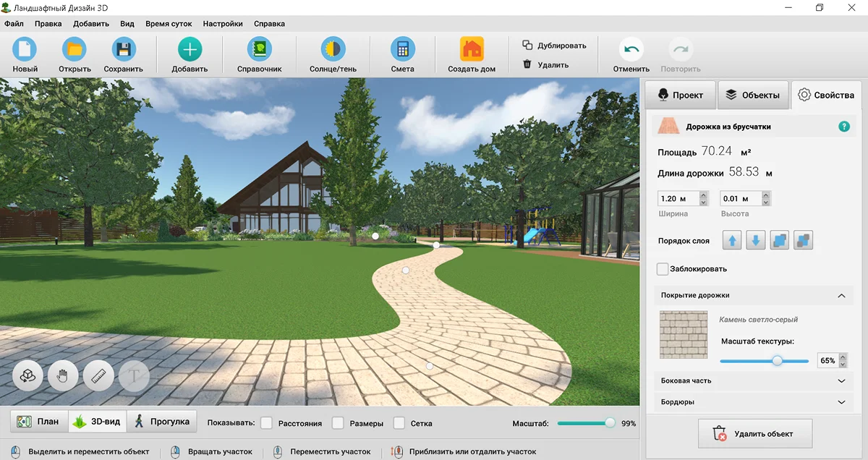Switch to План view
The height and width of the screenshot is (460, 868).
tap(39, 422)
